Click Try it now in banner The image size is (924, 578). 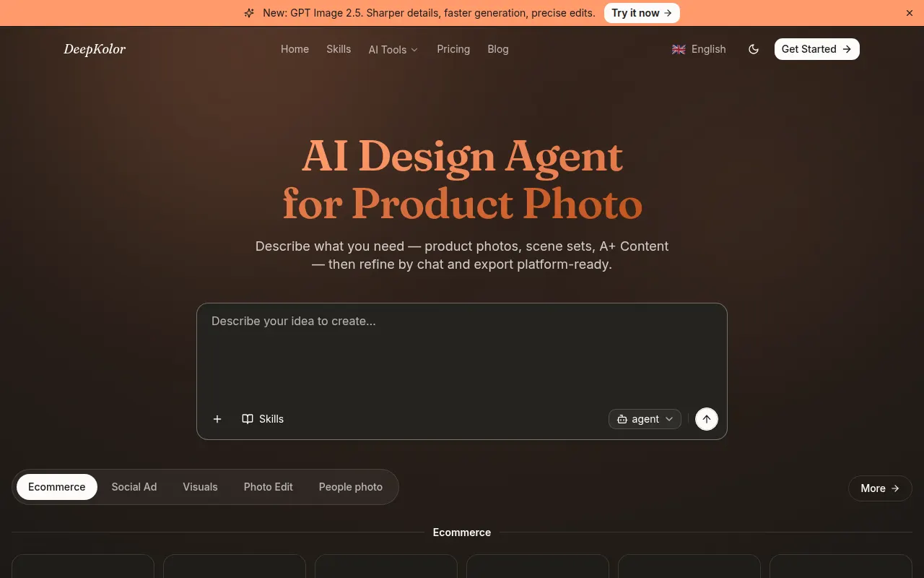[x=642, y=13]
